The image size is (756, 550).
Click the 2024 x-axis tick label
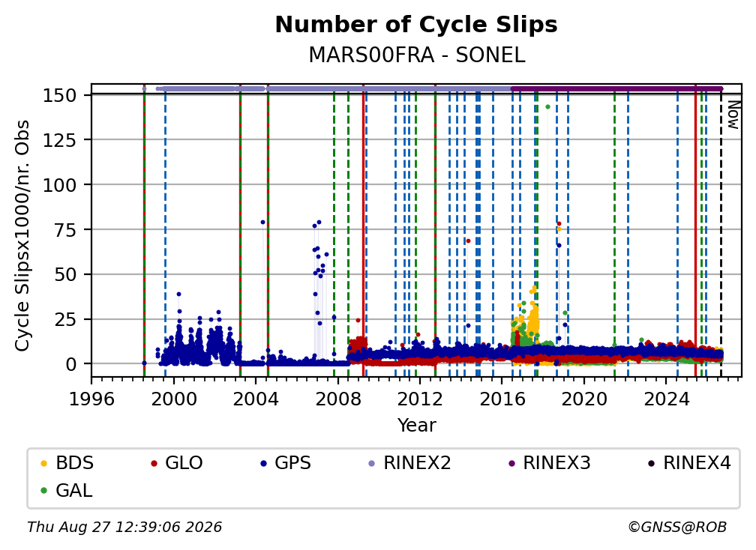click(666, 399)
